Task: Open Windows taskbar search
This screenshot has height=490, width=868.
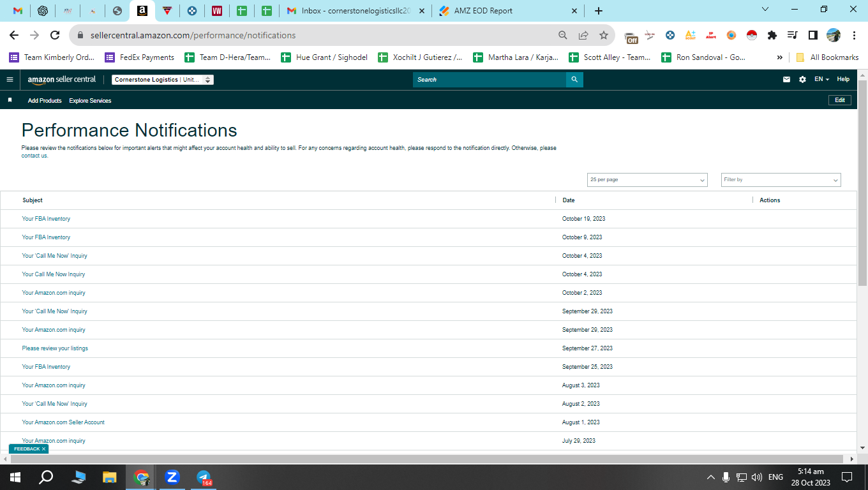Action: (x=46, y=477)
